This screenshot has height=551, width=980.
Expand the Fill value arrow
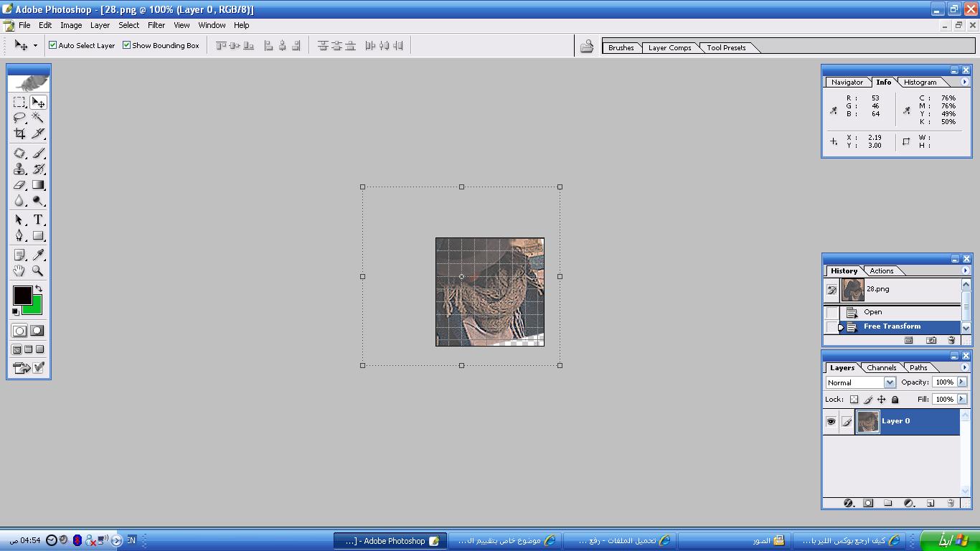[962, 400]
